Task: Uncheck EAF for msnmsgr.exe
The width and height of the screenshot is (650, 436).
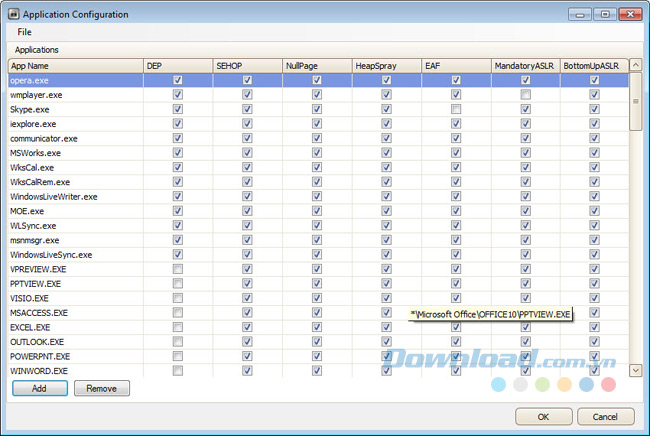Action: (456, 240)
